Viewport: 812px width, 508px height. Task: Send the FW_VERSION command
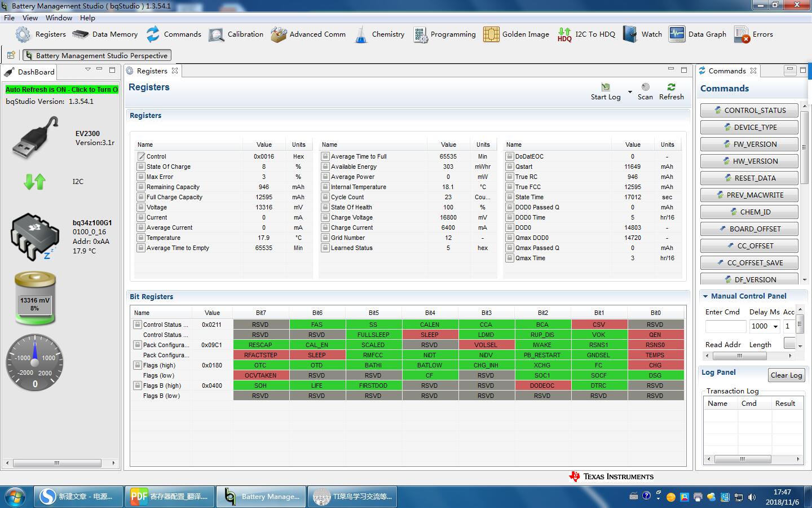tap(749, 144)
